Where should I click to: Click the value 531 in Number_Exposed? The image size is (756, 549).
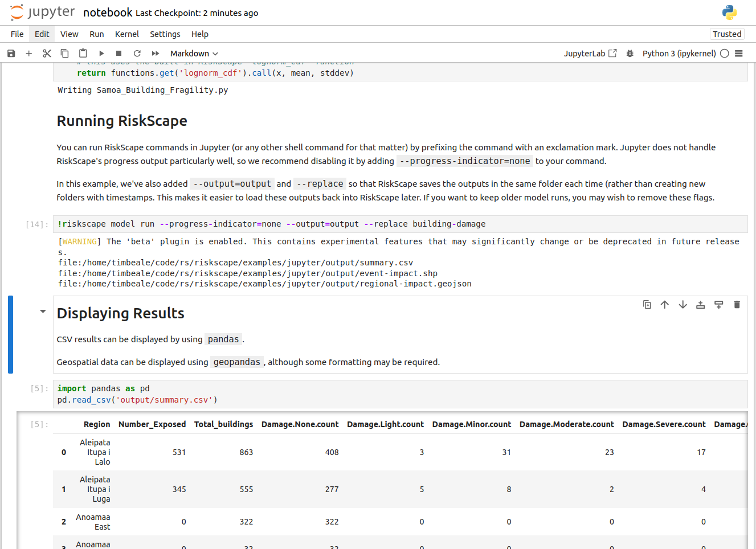pos(179,452)
